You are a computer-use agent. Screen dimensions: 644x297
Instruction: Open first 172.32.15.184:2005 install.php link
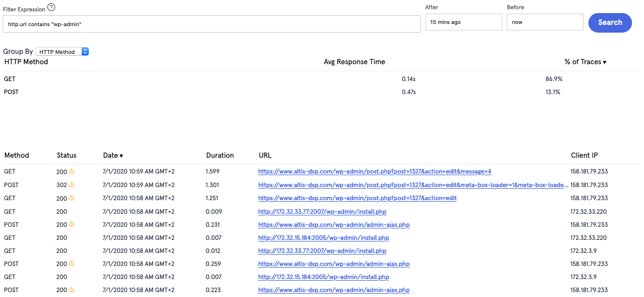(324, 238)
